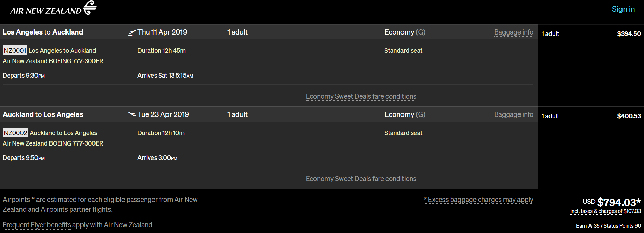Click the Excess baggage charges may apply link
Screen dimensions: 644x233
478,200
